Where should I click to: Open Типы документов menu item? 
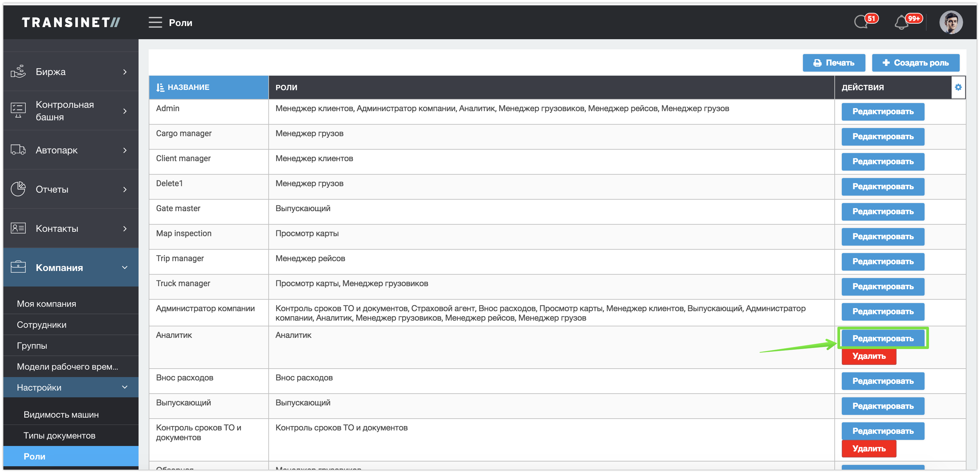[59, 435]
